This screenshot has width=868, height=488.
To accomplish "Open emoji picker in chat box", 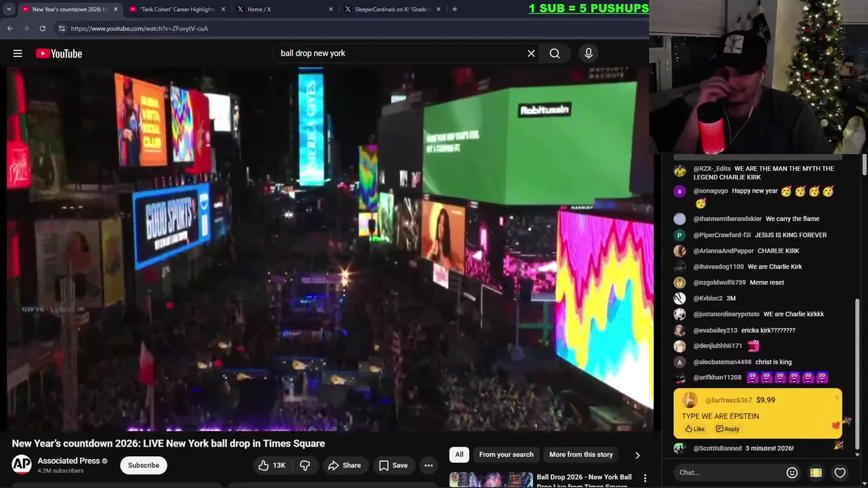I will point(791,472).
